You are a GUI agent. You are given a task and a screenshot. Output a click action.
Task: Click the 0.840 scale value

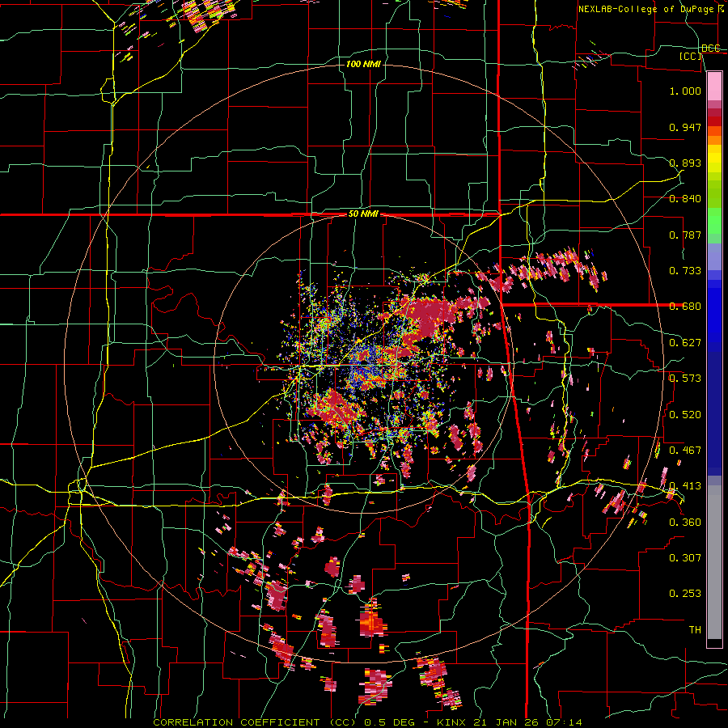click(685, 199)
